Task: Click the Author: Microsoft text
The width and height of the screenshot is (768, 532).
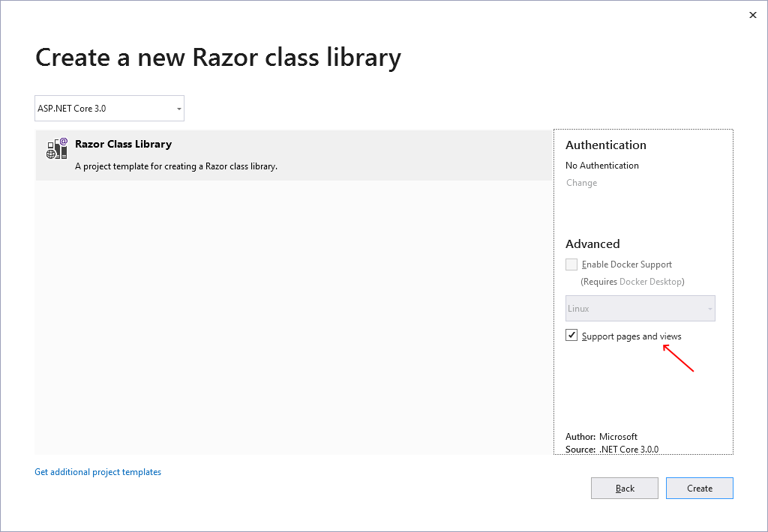Action: pos(600,436)
